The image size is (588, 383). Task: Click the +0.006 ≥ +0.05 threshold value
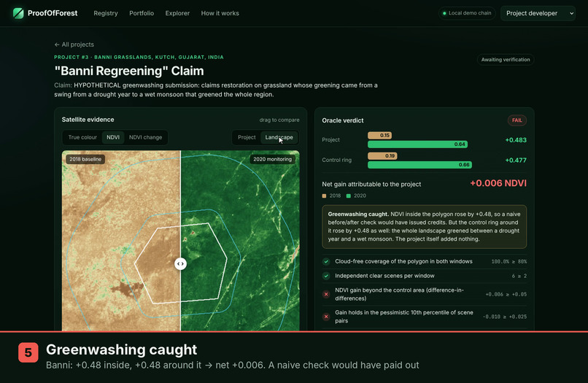click(x=506, y=295)
